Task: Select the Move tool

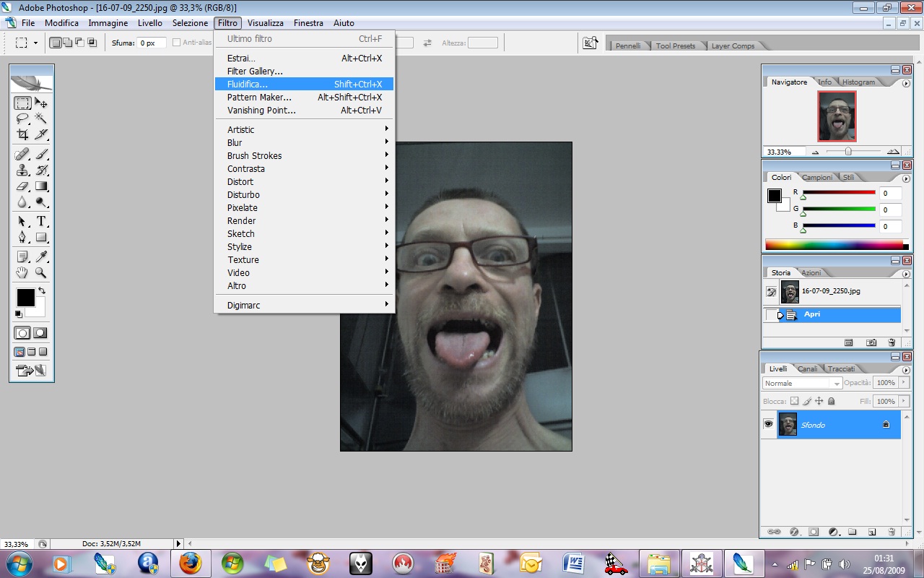Action: click(41, 103)
